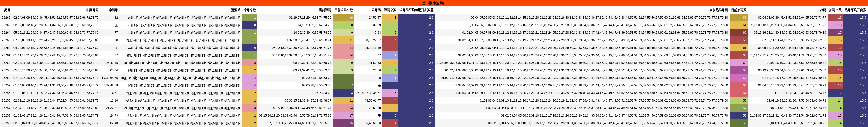
Task: Click the 2.6 average cell in row 26252
Action: click(x=416, y=123)
